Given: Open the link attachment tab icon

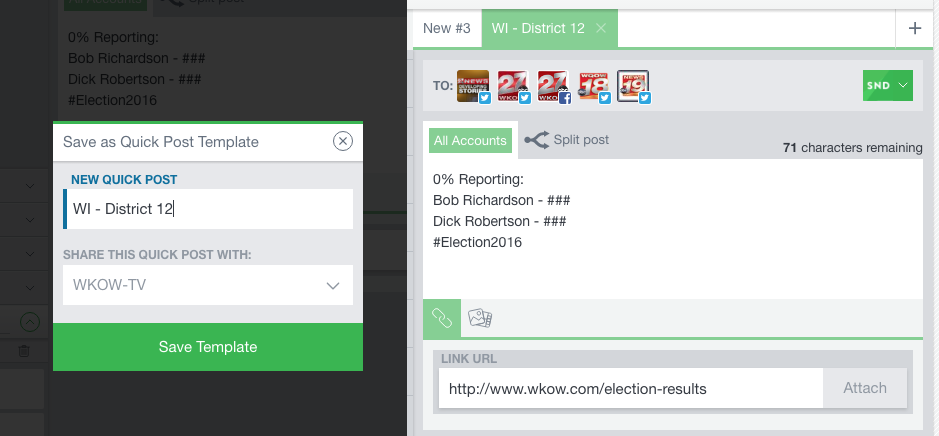Looking at the screenshot, I should click(442, 318).
